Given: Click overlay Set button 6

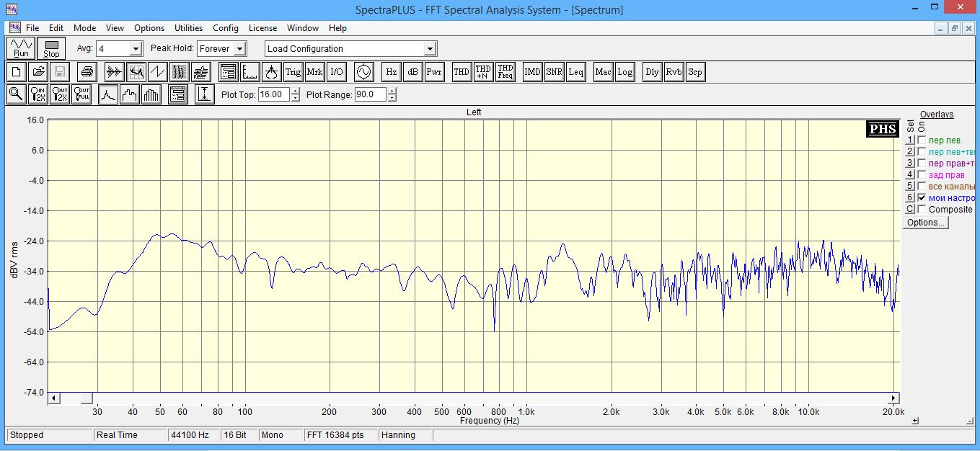Looking at the screenshot, I should (x=910, y=198).
